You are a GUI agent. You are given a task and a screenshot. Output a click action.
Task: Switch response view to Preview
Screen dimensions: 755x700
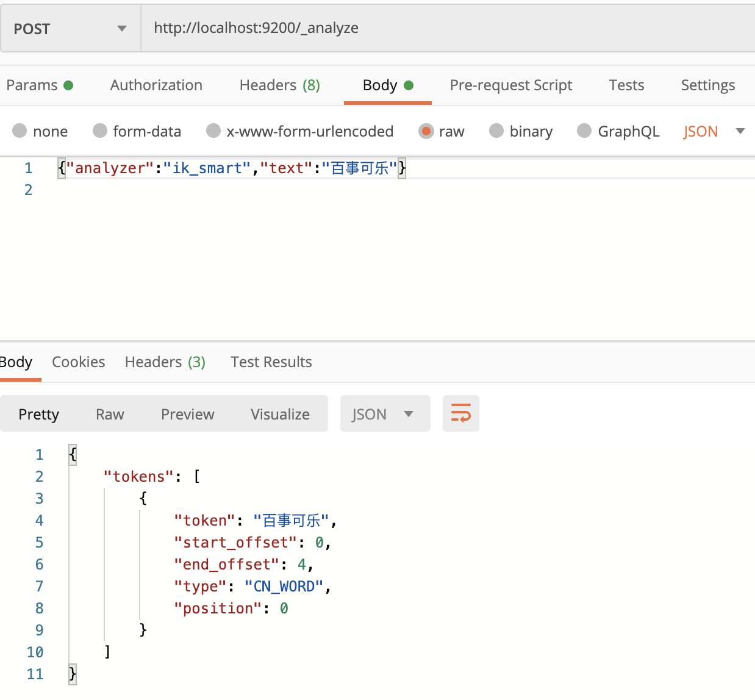pos(187,415)
